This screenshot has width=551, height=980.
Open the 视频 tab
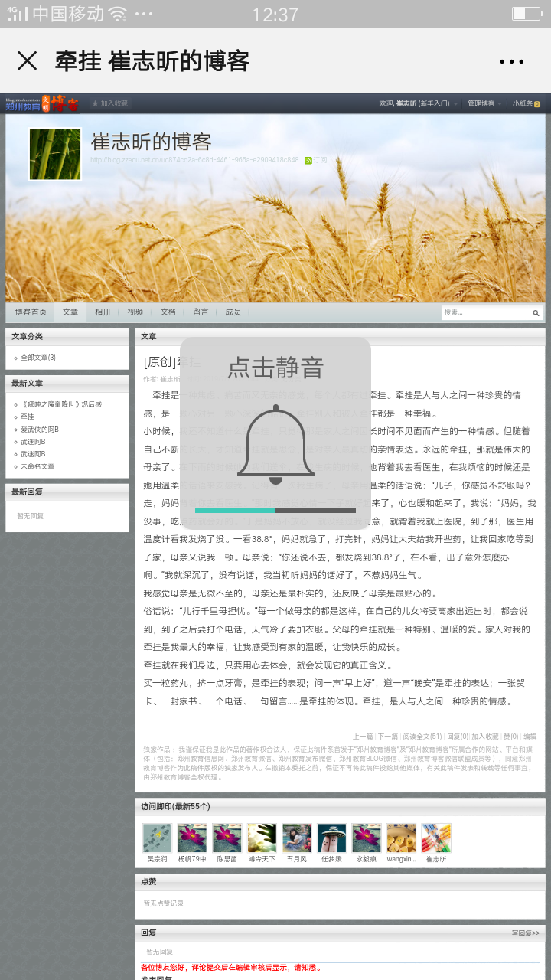[135, 312]
